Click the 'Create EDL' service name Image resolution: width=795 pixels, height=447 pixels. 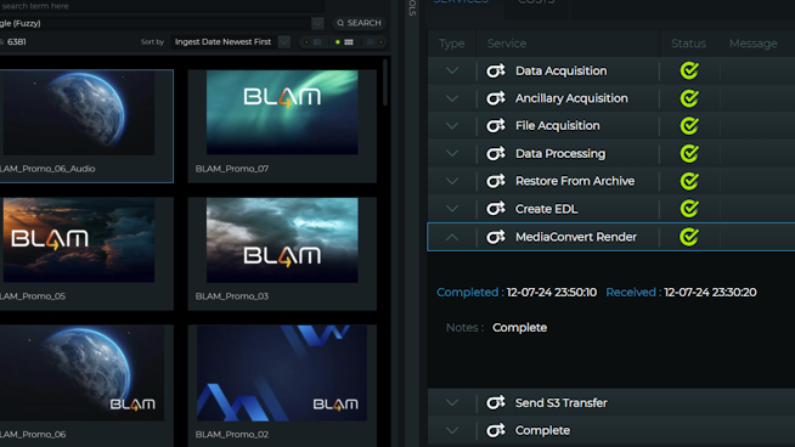546,209
